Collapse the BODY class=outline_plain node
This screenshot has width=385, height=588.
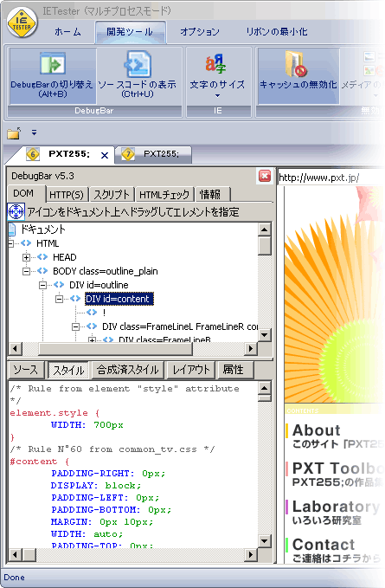point(26,271)
